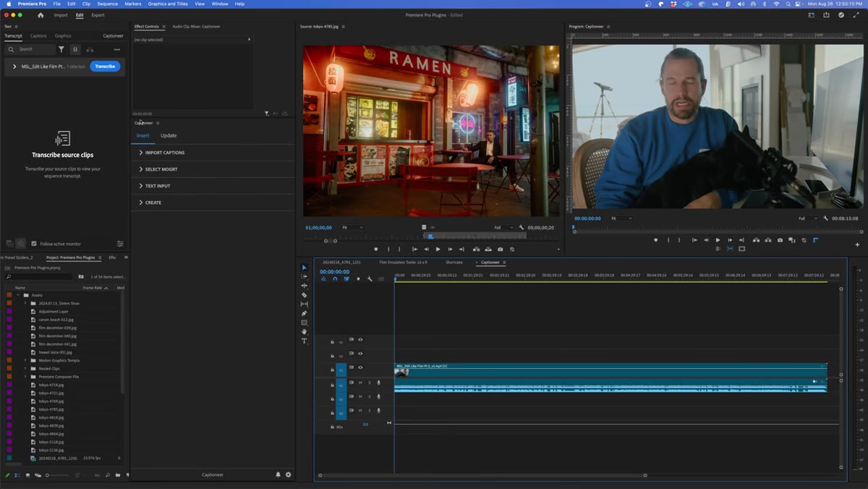Select the Rectangle tool
The width and height of the screenshot is (868, 489).
click(x=304, y=323)
